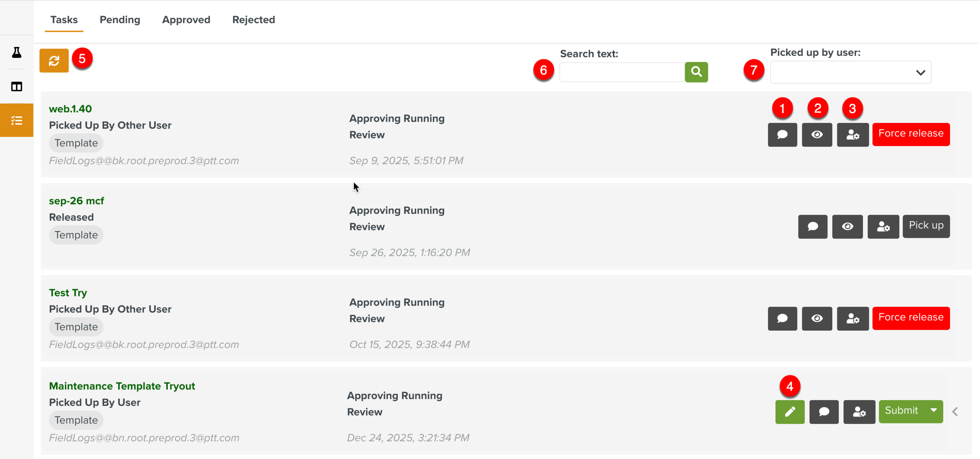Open comments for web.1.40 task
The image size is (980, 459).
(782, 135)
